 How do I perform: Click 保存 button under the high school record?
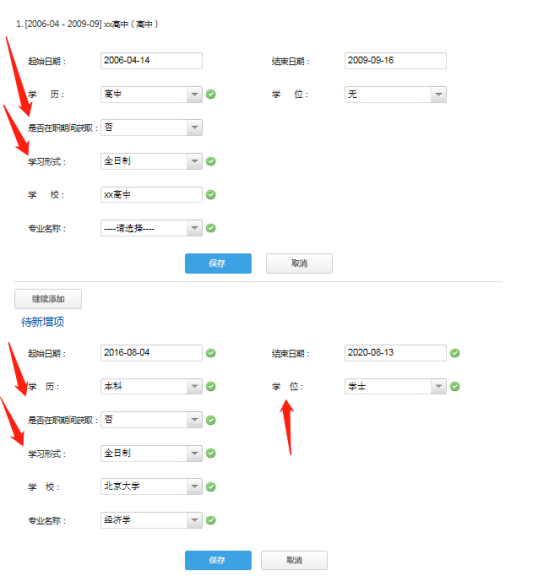click(218, 263)
